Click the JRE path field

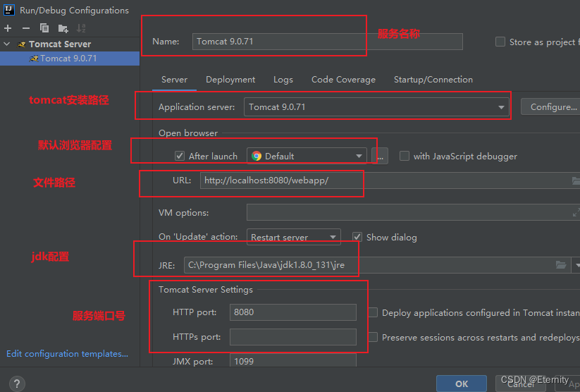tap(377, 265)
